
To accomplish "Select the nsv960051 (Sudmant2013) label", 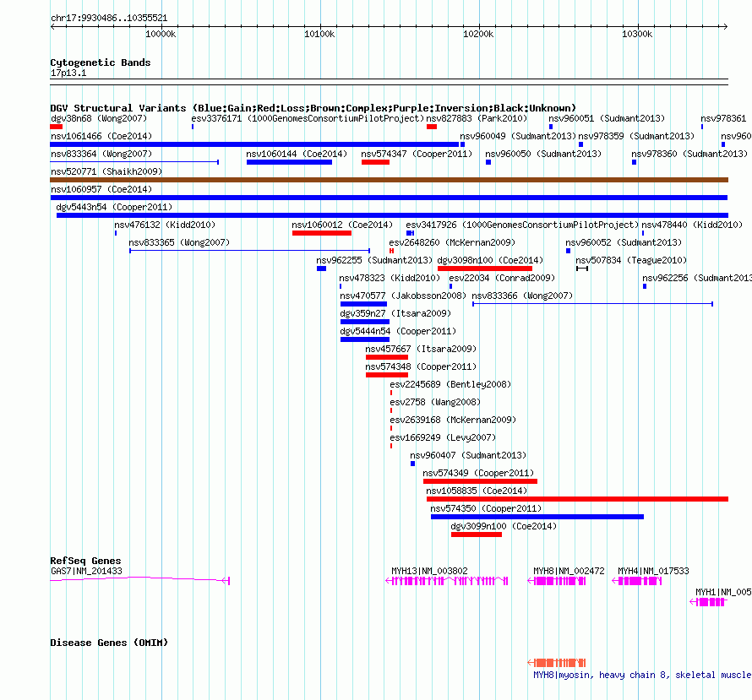I will coord(607,118).
